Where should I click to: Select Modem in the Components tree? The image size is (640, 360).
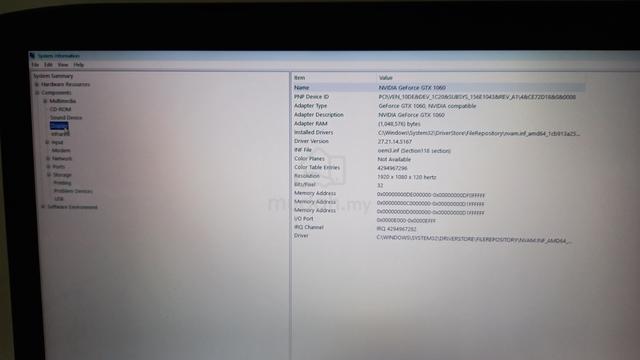(x=61, y=150)
